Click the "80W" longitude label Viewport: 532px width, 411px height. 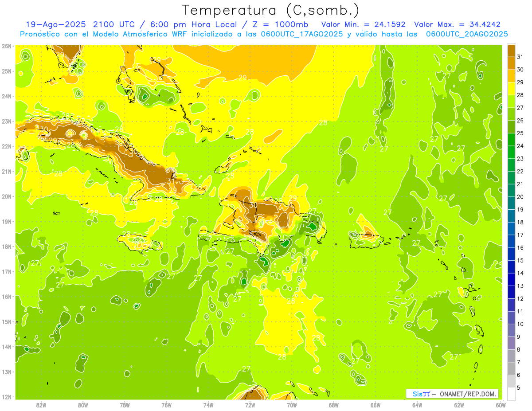tap(82, 405)
